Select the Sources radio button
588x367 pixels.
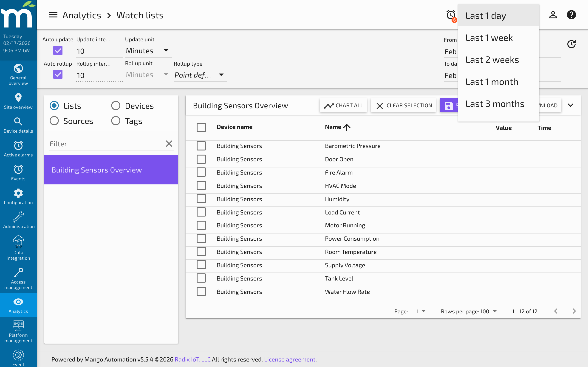[x=54, y=121]
